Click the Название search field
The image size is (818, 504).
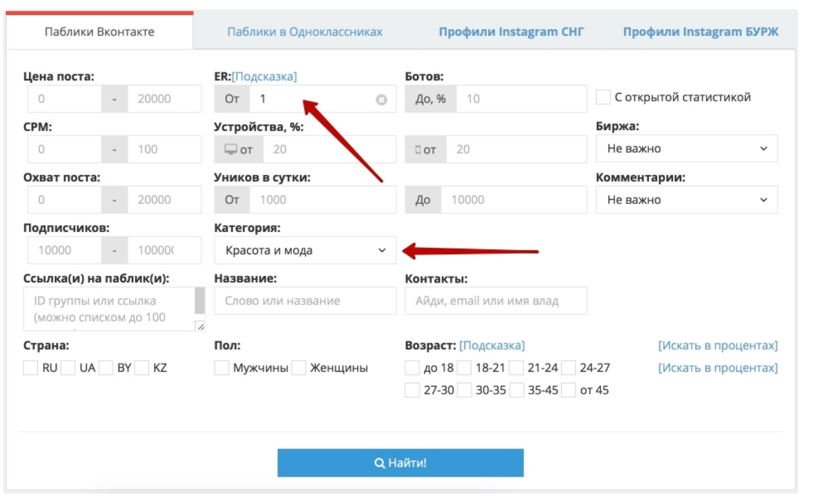point(305,301)
